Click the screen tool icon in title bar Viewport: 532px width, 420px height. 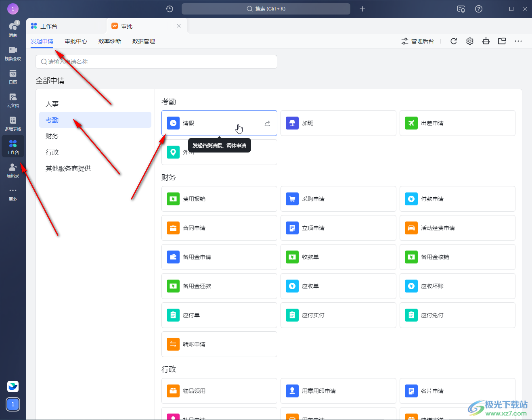[461, 9]
